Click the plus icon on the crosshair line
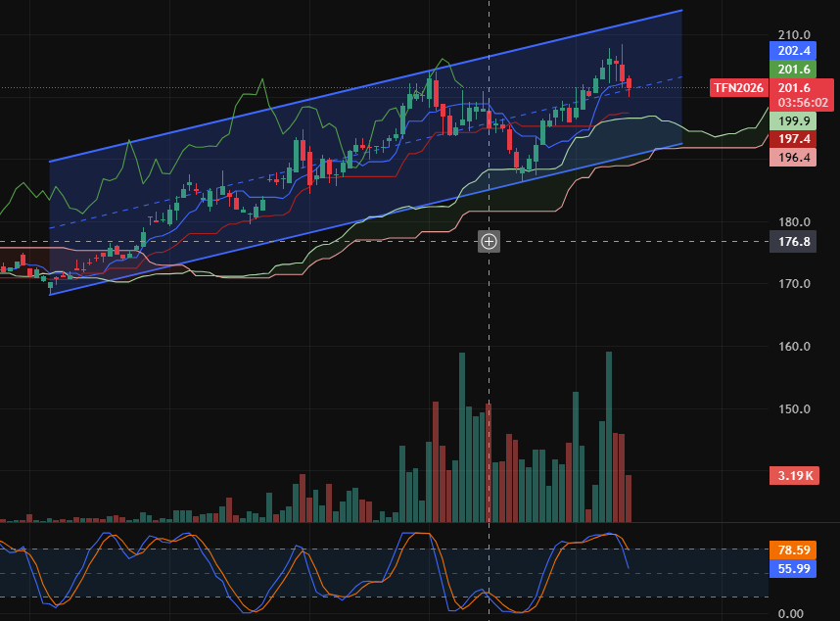 pyautogui.click(x=489, y=241)
